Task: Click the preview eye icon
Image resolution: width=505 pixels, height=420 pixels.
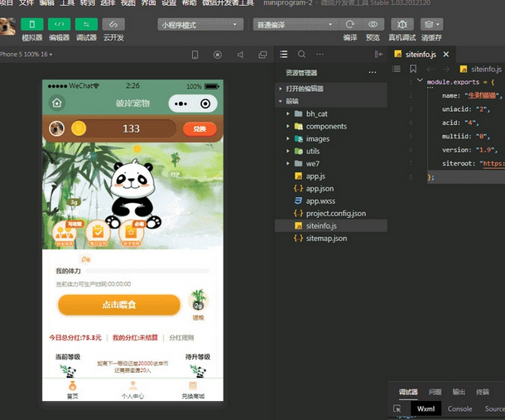Action: (373, 25)
